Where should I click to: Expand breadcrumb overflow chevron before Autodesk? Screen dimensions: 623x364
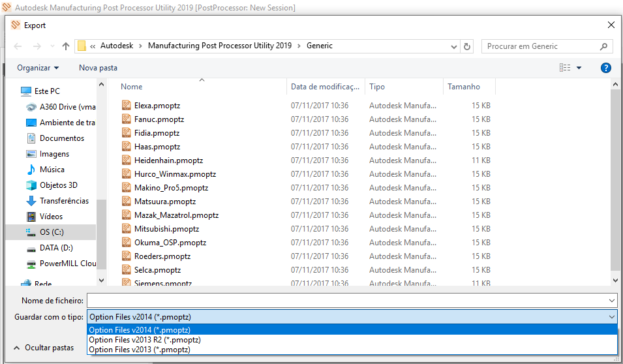93,46
